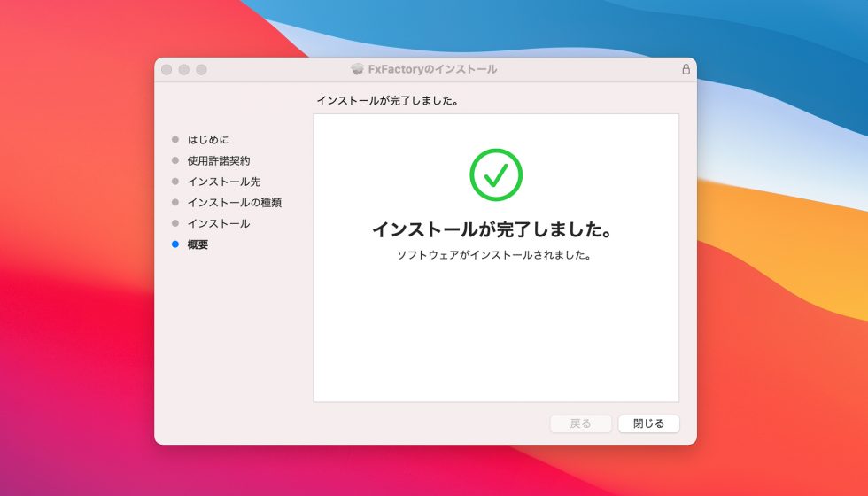Select the インストールの種類 step
Image resolution: width=868 pixels, height=496 pixels.
click(x=234, y=203)
